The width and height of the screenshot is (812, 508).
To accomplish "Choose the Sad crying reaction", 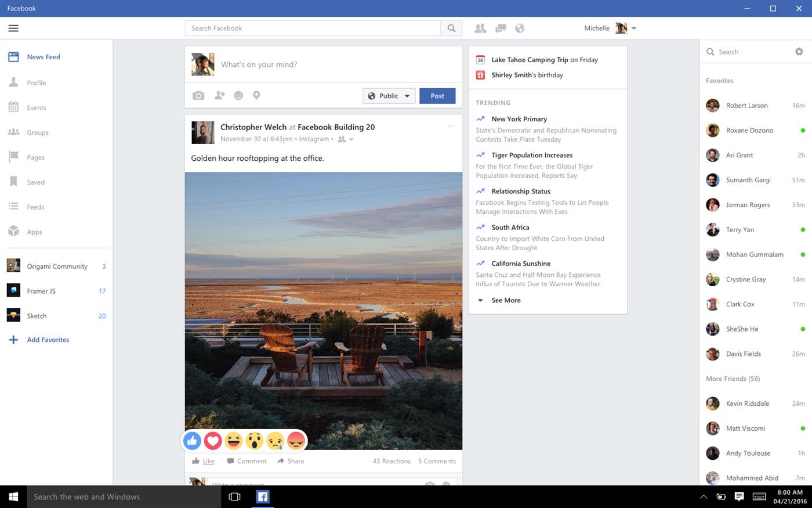I will click(x=275, y=441).
